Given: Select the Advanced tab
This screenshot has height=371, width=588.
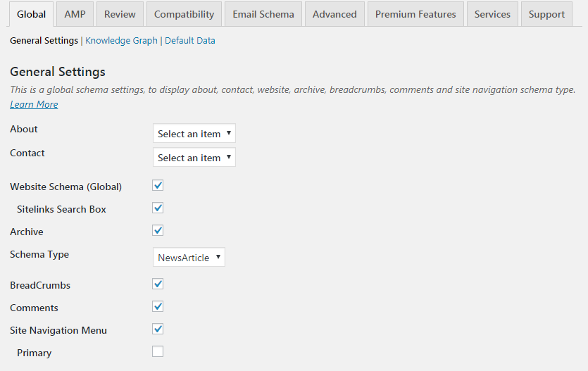Looking at the screenshot, I should 334,14.
